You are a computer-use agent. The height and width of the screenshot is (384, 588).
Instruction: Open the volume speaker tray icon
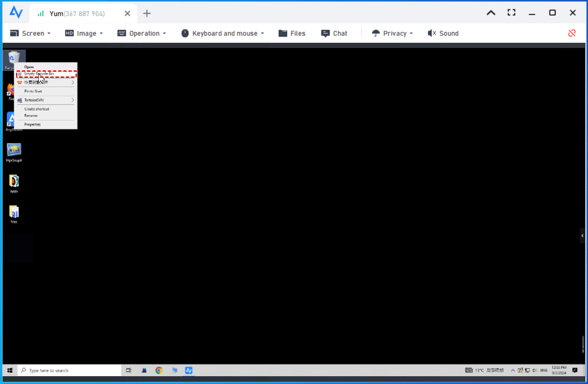(535, 370)
